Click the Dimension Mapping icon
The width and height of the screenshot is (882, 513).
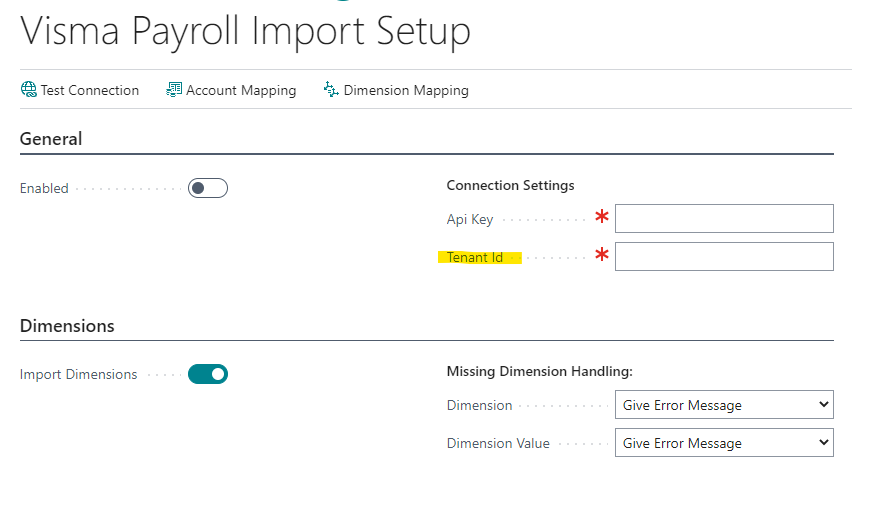pos(331,89)
